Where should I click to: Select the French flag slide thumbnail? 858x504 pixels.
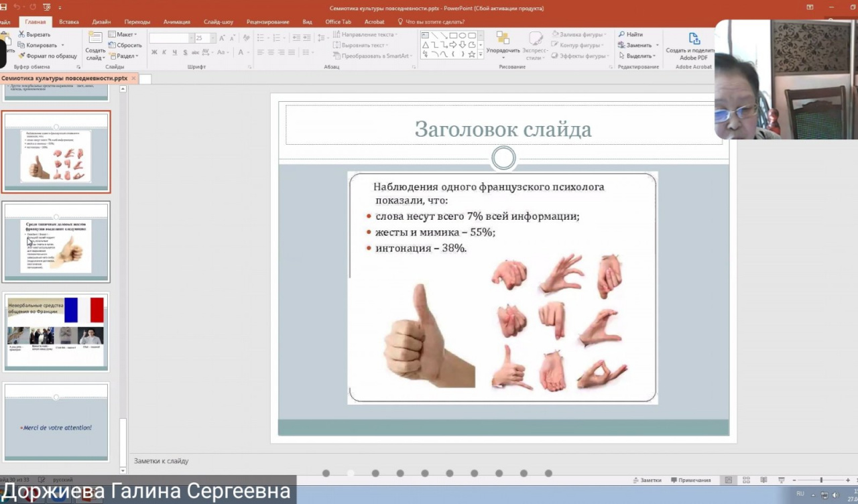[56, 332]
